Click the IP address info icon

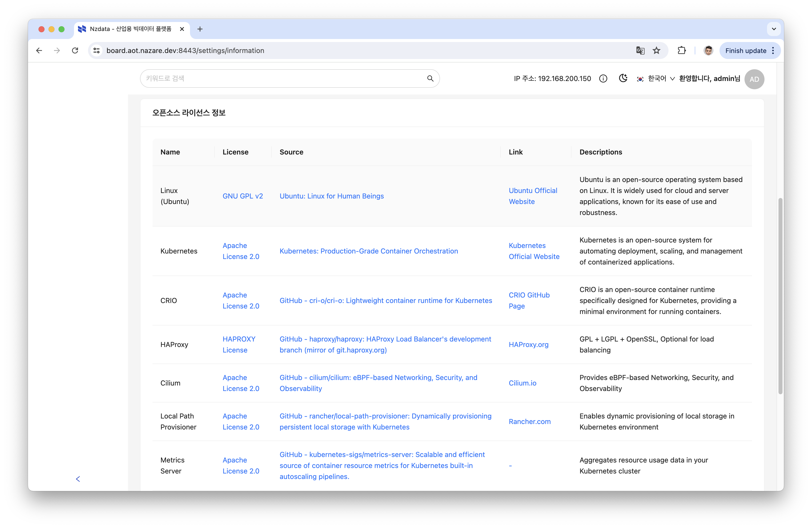point(603,79)
